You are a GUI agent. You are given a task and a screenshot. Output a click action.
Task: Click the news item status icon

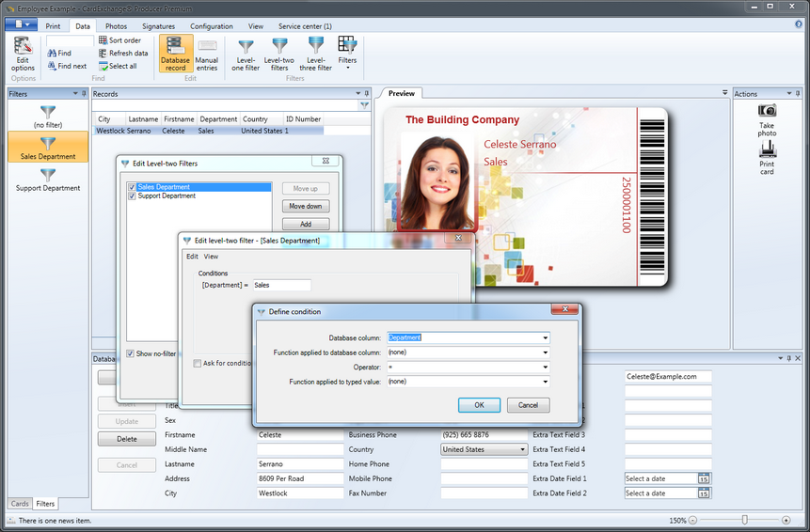click(11, 520)
